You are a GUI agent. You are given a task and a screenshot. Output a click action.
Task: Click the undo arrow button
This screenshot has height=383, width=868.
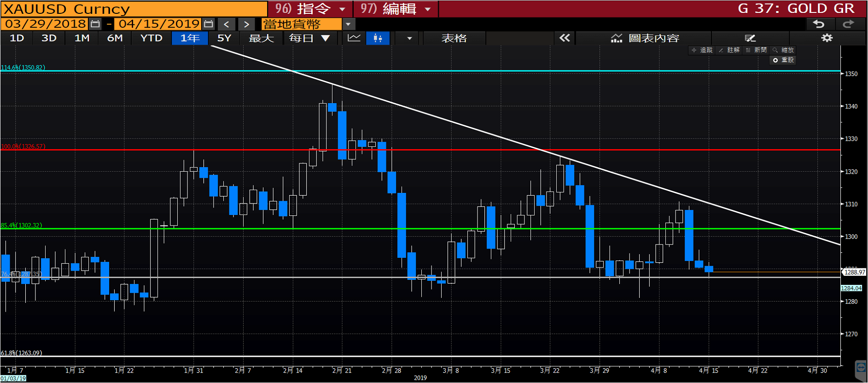tap(818, 24)
